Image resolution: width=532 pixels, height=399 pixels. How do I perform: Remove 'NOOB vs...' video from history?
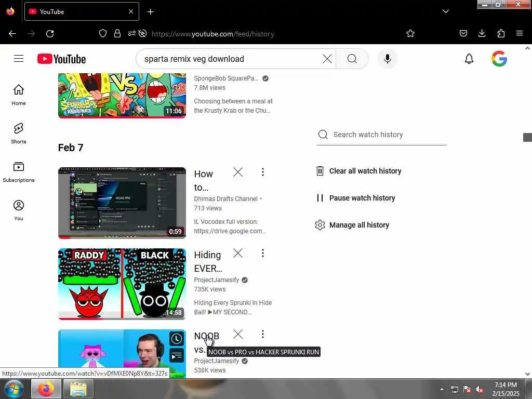coord(238,334)
